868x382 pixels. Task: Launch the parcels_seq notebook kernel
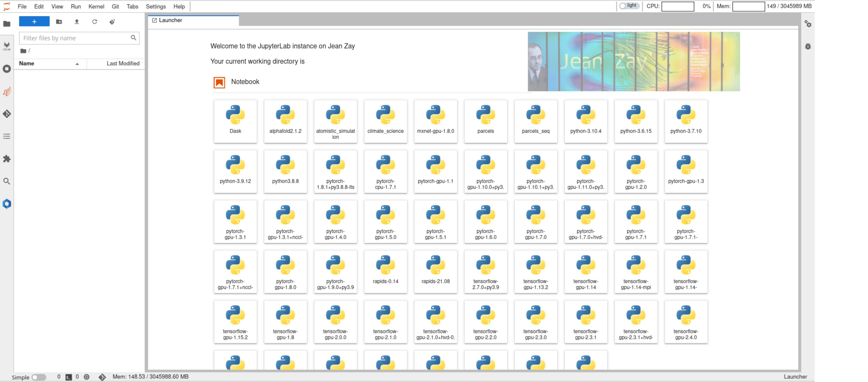pyautogui.click(x=536, y=121)
